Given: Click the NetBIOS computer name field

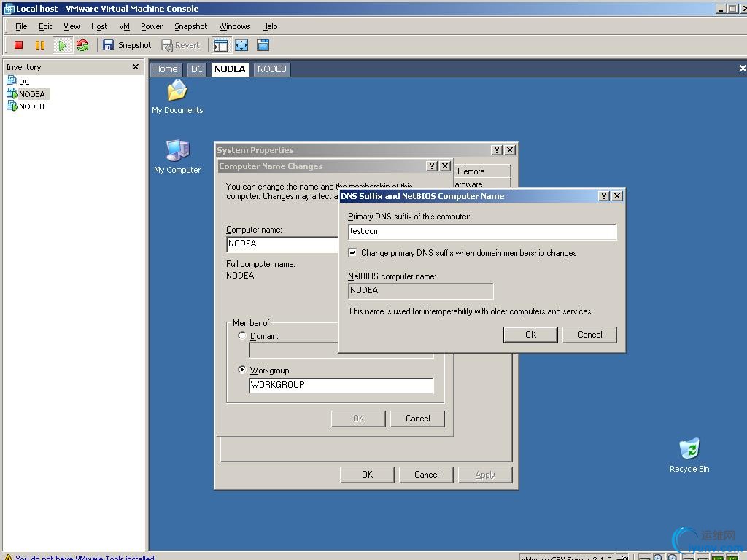Looking at the screenshot, I should 421,291.
